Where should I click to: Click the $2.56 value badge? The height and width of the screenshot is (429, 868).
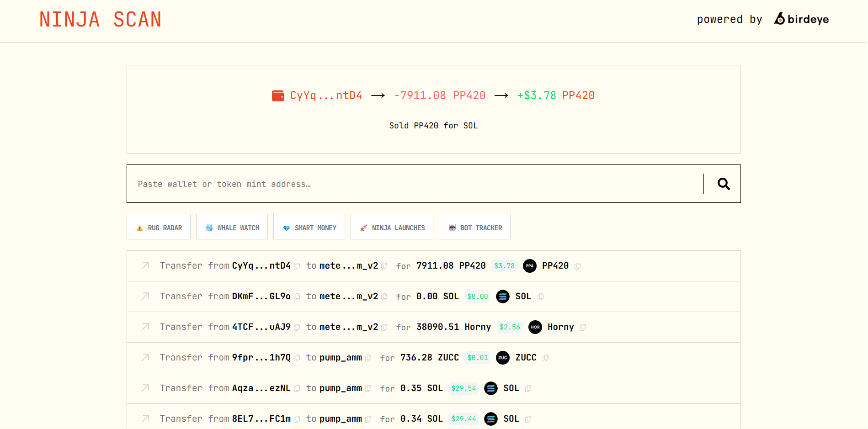pos(510,327)
